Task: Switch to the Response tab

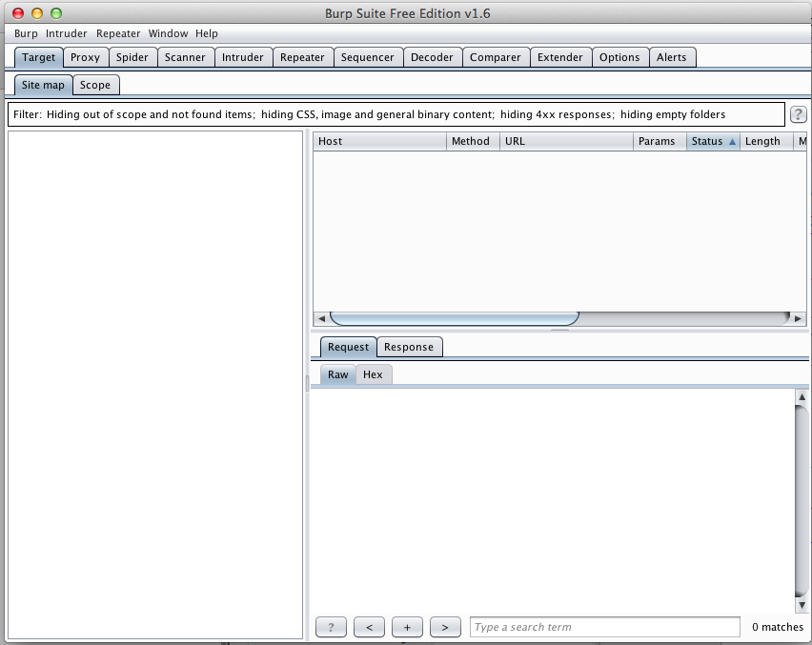Action: coord(409,347)
